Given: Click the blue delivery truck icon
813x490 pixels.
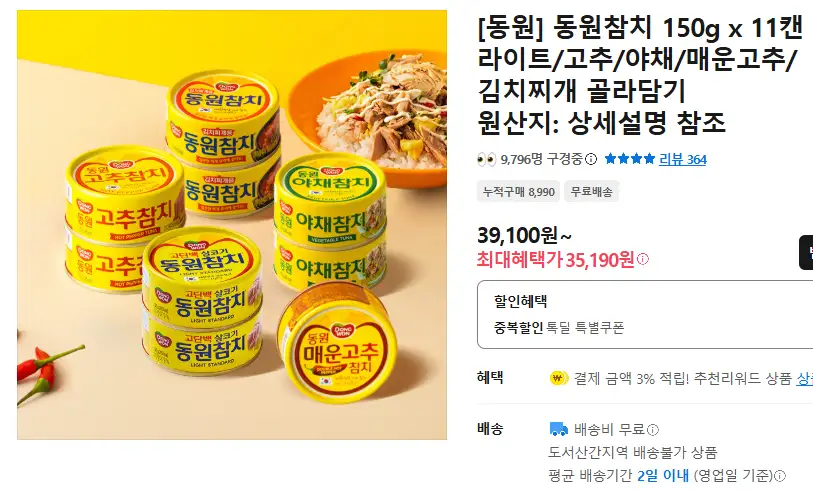Looking at the screenshot, I should [x=558, y=429].
